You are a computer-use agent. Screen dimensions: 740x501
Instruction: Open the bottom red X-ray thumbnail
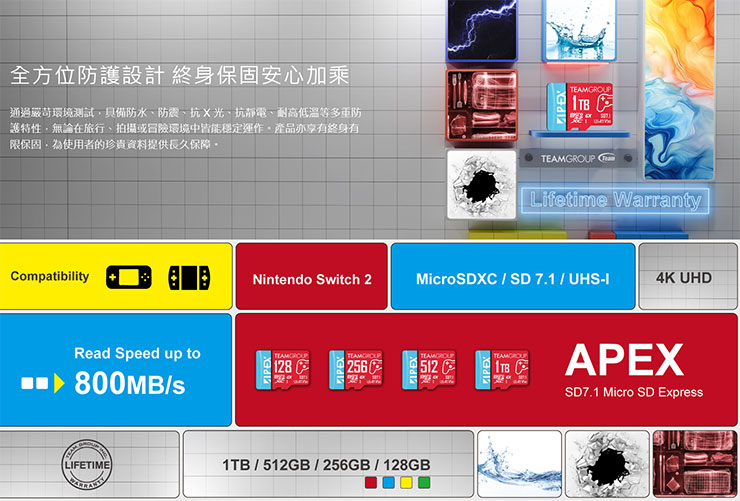[695, 464]
